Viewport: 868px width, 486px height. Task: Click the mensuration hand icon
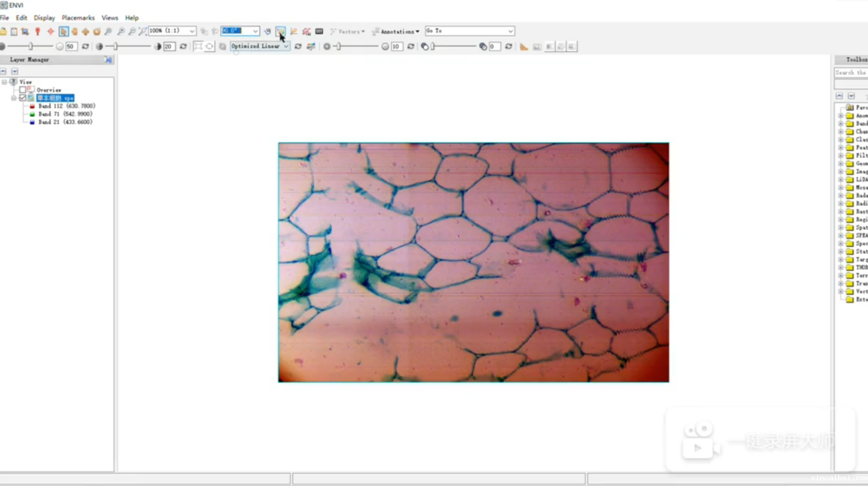(x=268, y=31)
